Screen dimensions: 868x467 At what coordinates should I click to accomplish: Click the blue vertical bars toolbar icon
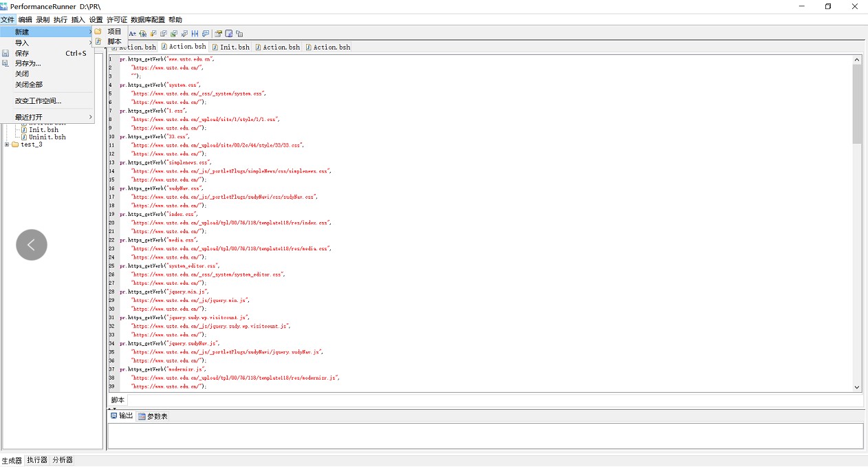pos(195,33)
